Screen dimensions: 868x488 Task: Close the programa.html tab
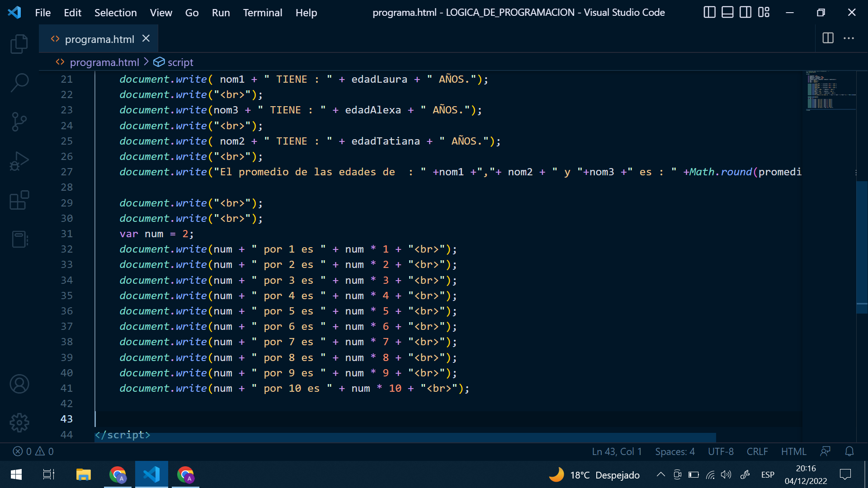tap(146, 39)
